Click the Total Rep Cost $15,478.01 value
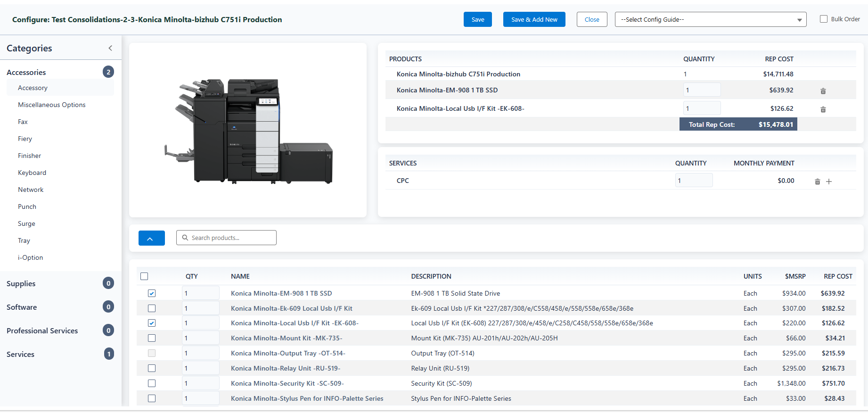868x413 pixels. 776,124
